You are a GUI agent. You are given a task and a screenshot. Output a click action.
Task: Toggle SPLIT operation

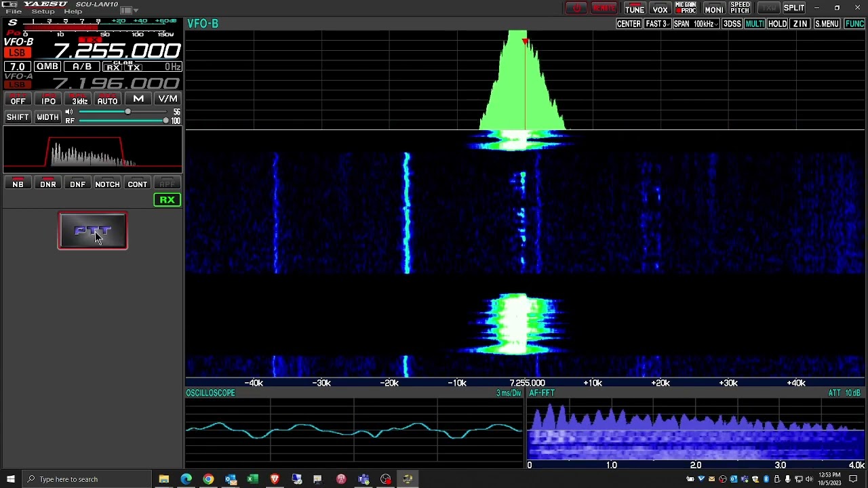coord(794,8)
